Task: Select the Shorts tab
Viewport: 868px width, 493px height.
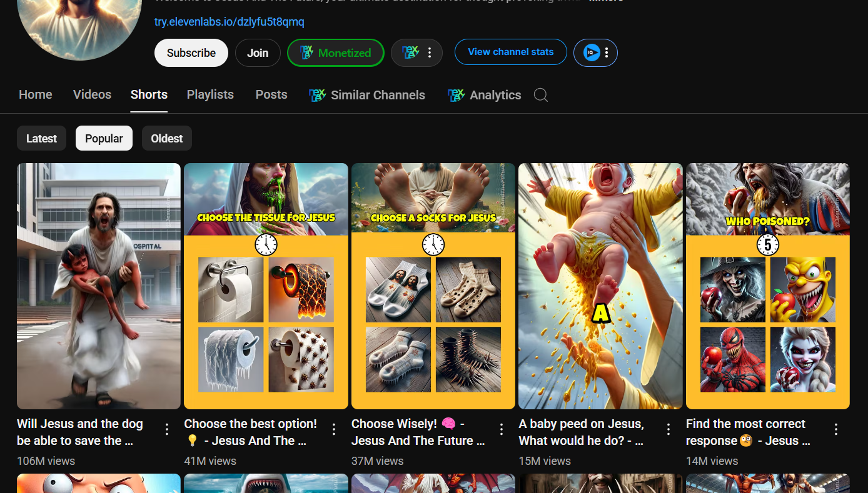Action: [x=149, y=95]
